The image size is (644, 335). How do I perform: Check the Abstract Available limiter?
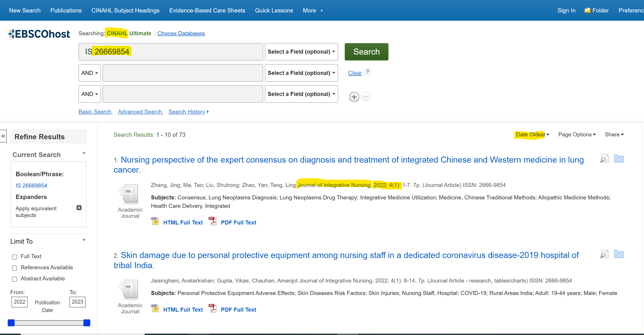pos(15,279)
